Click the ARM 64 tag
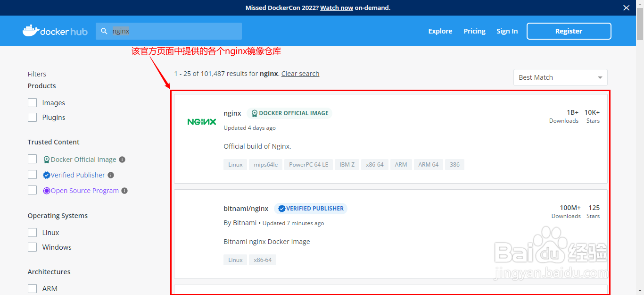 428,165
